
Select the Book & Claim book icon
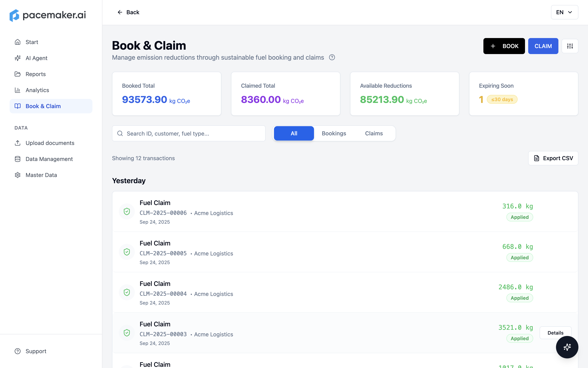[x=18, y=106]
